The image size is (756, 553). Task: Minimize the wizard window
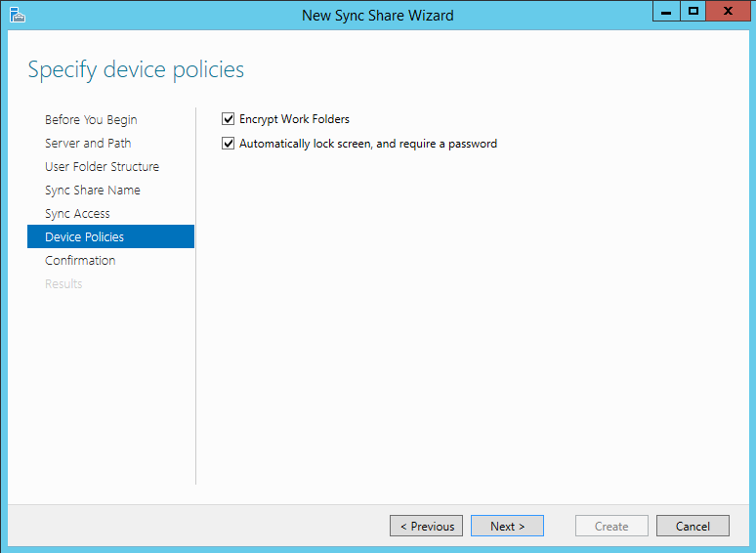pos(666,11)
